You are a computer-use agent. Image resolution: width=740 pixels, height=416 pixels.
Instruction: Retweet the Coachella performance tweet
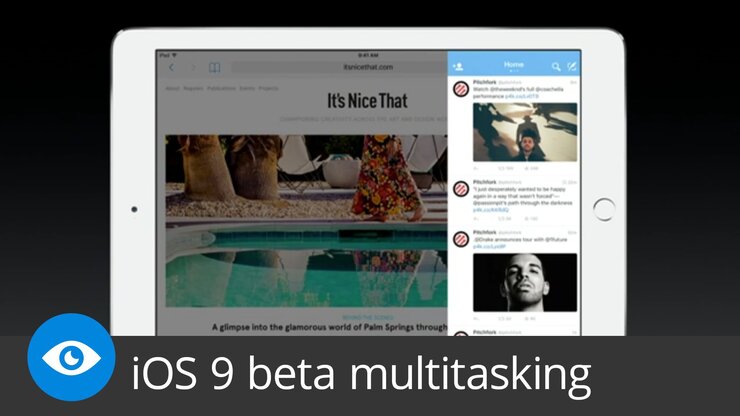(505, 168)
